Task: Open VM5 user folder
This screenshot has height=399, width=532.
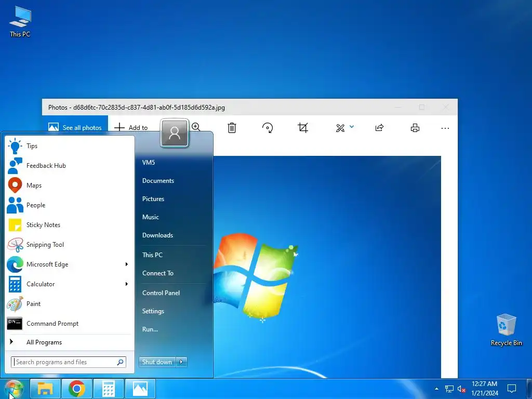Action: pyautogui.click(x=149, y=163)
